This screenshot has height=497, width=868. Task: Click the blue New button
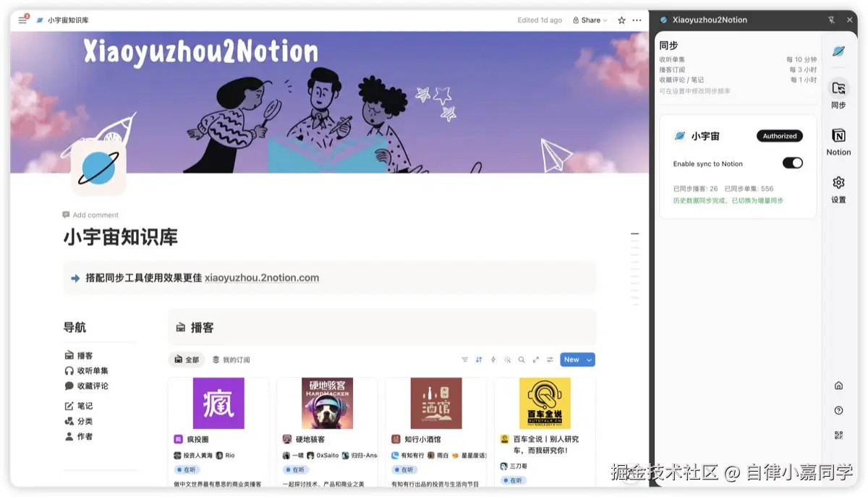[x=571, y=360]
